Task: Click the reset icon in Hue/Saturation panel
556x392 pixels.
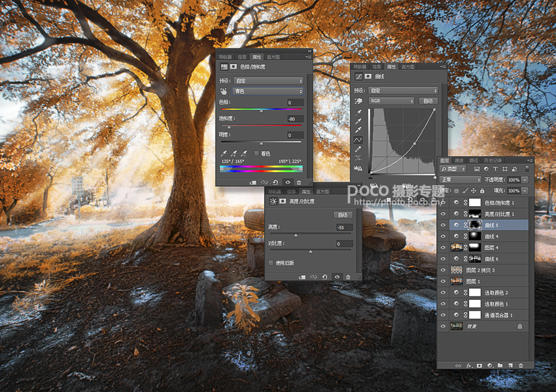Action: 275,183
